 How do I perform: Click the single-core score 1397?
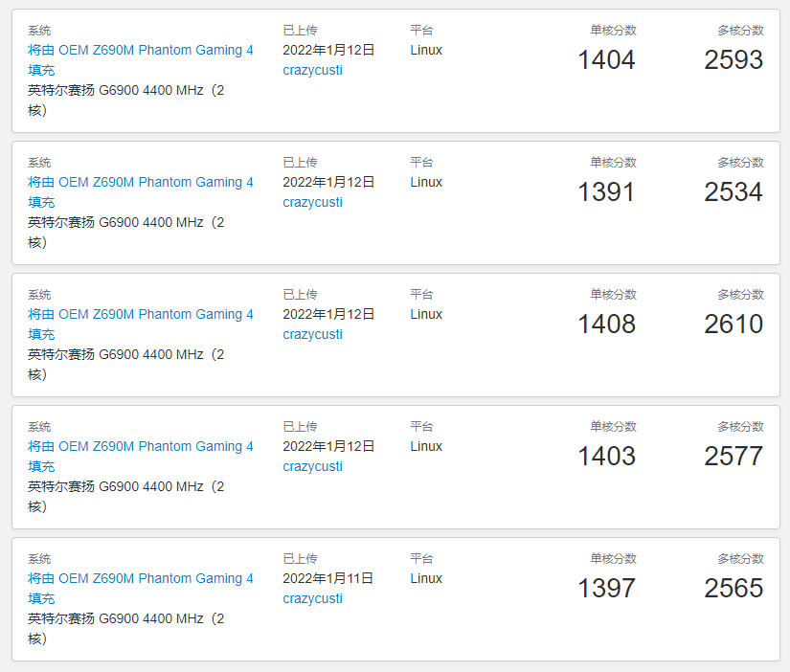(606, 589)
